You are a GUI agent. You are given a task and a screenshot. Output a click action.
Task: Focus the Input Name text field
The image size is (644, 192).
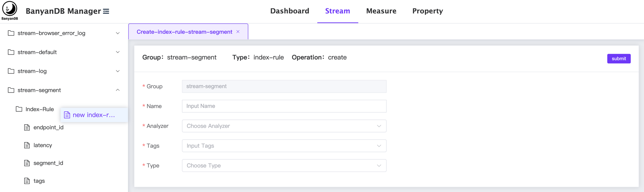284,106
